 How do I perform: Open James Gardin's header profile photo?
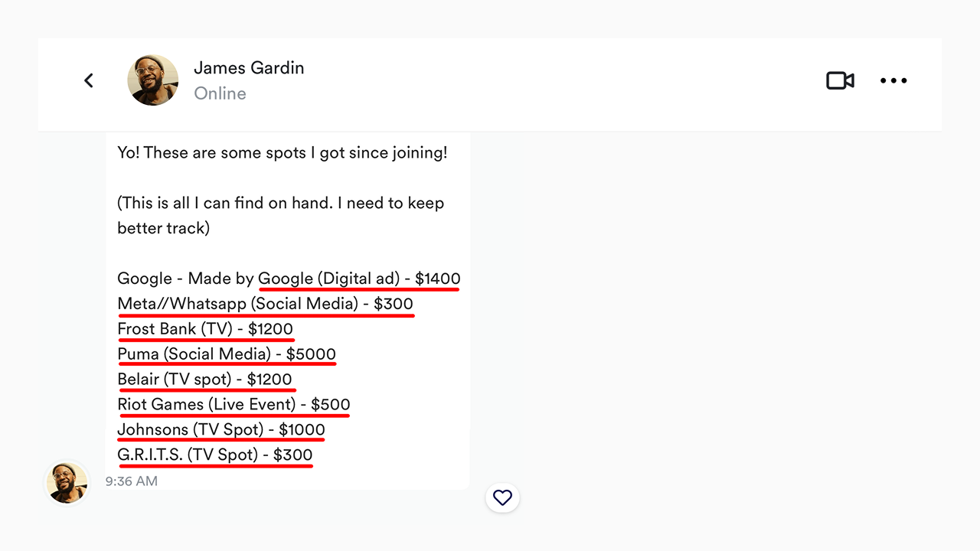click(x=153, y=80)
